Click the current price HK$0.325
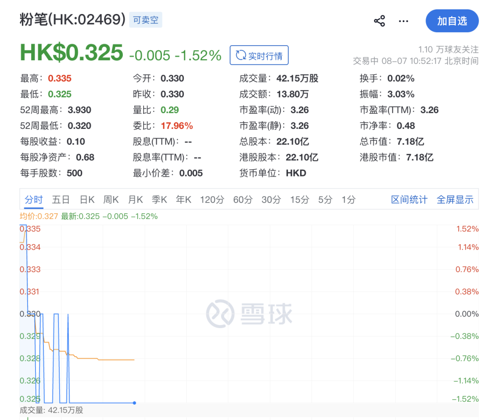 click(71, 52)
